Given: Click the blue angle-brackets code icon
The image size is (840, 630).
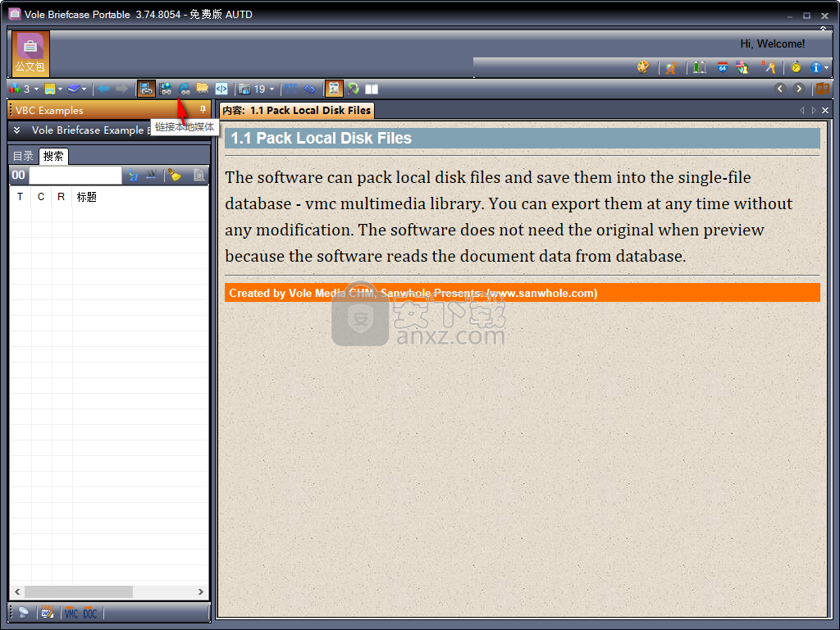Looking at the screenshot, I should pos(309,89).
